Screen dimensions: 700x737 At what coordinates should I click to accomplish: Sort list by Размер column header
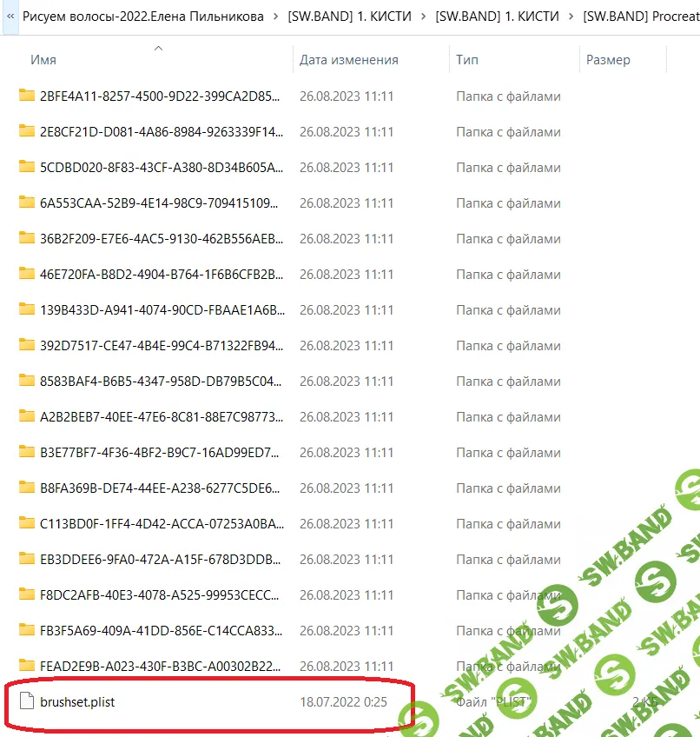(x=608, y=60)
